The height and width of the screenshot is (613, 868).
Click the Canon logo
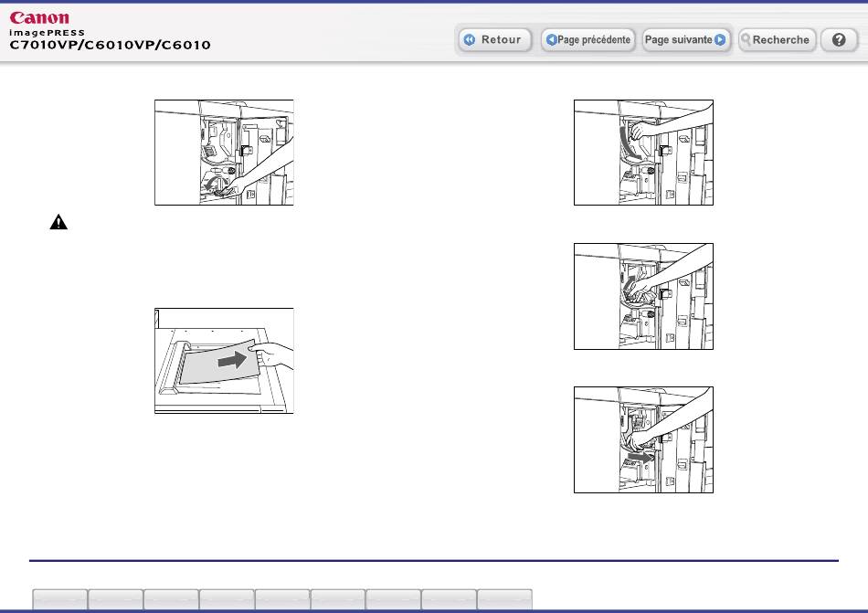39,18
